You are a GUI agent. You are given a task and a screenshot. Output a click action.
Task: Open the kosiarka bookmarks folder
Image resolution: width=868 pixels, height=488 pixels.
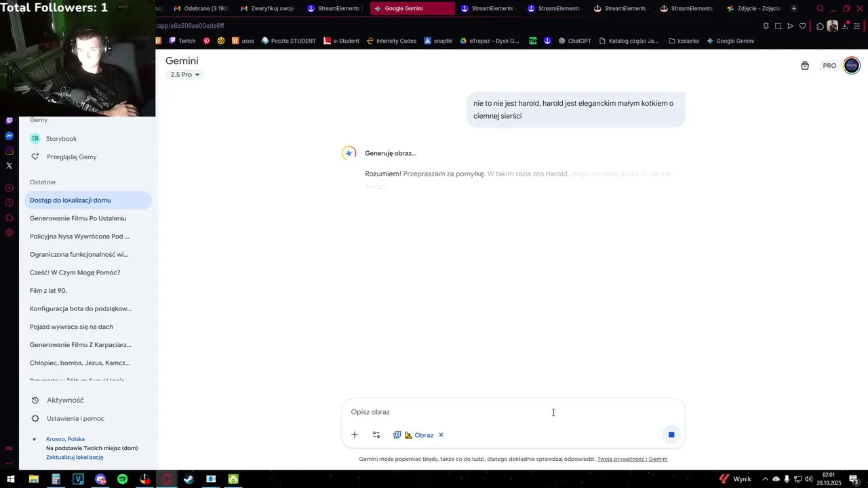point(684,41)
